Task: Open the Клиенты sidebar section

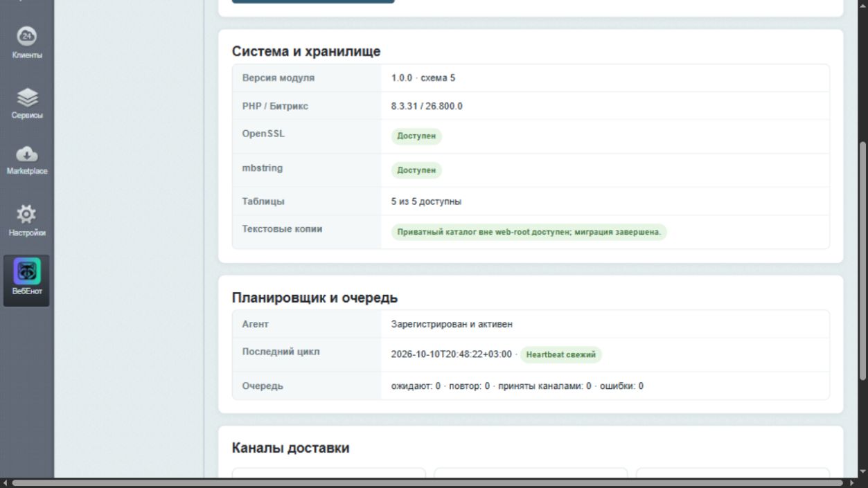Action: coord(26,42)
